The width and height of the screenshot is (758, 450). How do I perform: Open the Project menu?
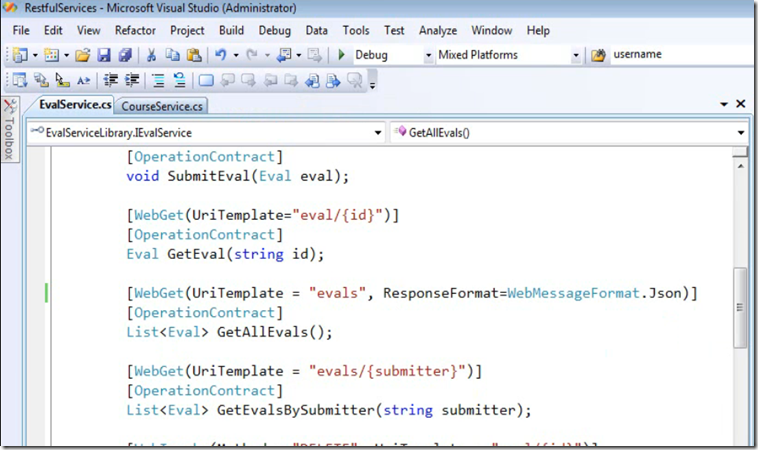coord(187,30)
